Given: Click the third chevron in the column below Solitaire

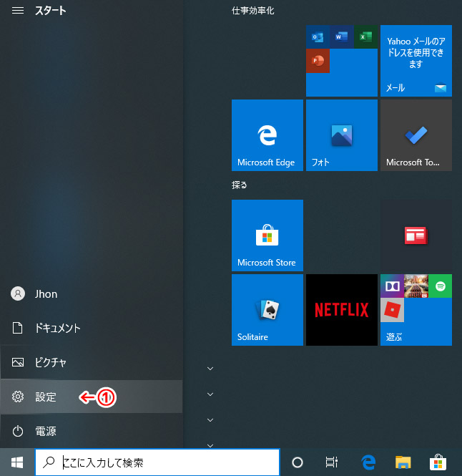Looking at the screenshot, I should (210, 420).
